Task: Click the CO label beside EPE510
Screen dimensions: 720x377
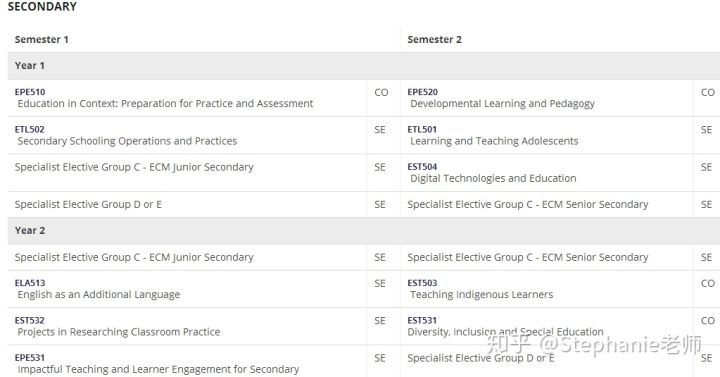Action: 381,92
